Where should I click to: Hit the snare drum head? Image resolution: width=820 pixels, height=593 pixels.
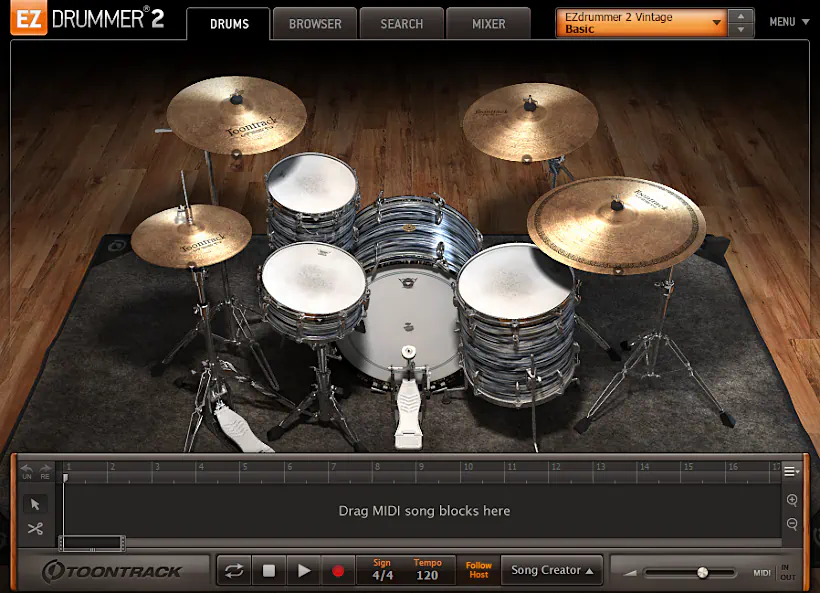click(x=313, y=278)
